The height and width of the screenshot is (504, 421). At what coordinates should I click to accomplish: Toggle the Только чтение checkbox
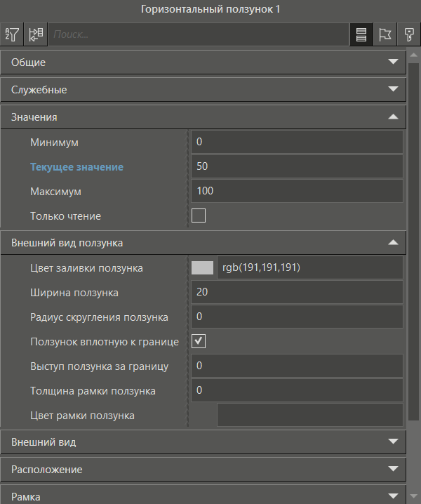pyautogui.click(x=199, y=215)
